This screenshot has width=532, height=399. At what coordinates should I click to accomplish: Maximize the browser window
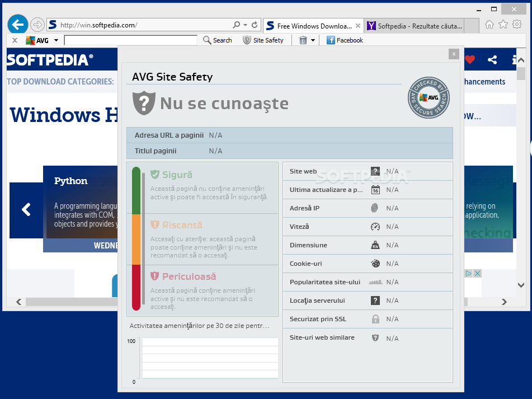pos(494,10)
